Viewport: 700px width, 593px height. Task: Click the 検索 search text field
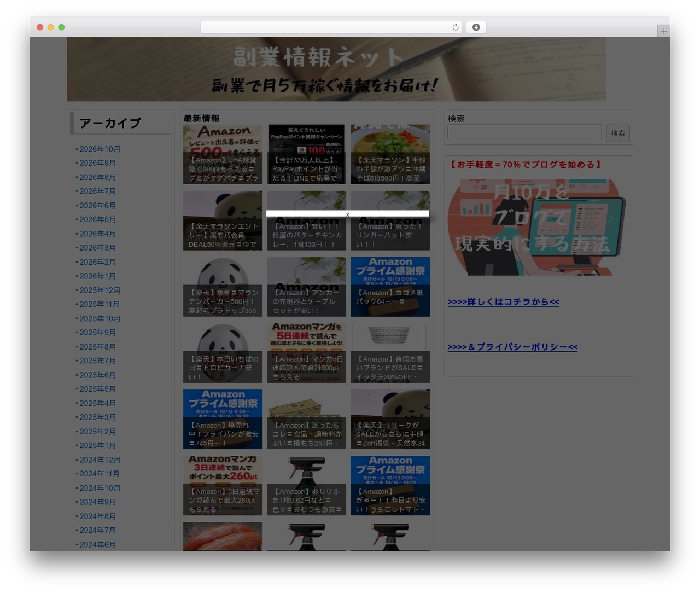pos(525,132)
